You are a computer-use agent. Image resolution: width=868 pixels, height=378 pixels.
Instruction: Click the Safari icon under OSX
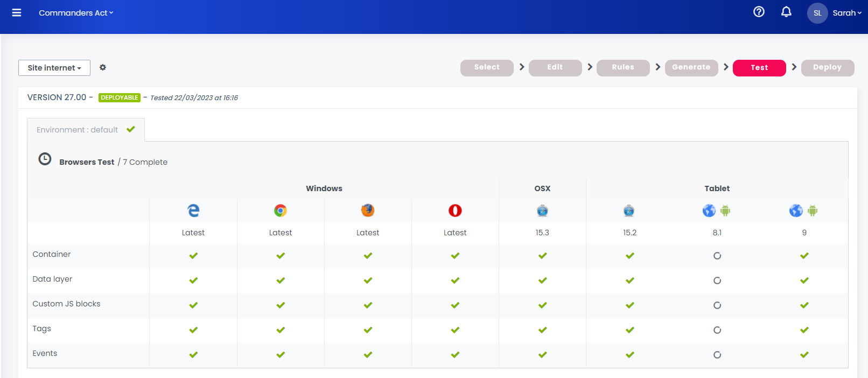(542, 211)
